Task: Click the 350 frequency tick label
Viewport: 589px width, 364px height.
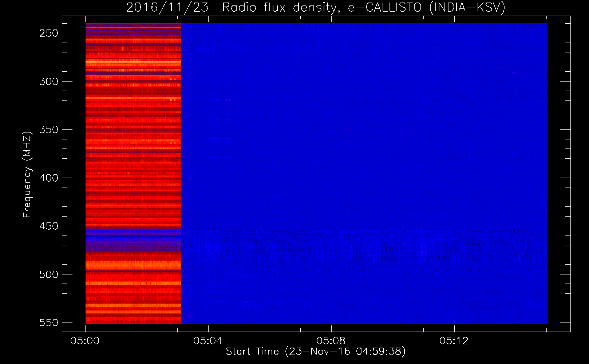Action: [49, 130]
